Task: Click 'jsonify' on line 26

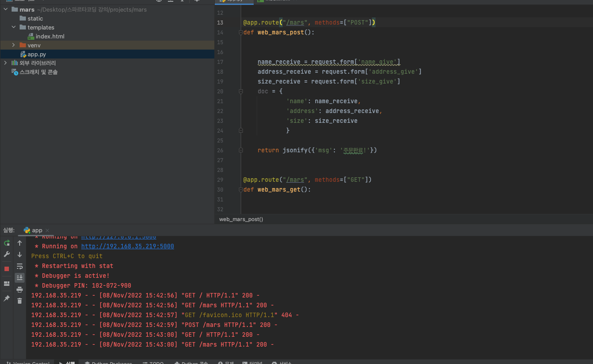Action: click(295, 150)
